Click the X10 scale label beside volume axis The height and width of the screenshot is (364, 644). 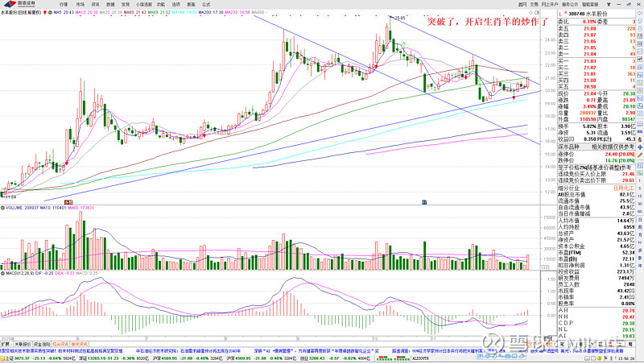[x=545, y=267]
